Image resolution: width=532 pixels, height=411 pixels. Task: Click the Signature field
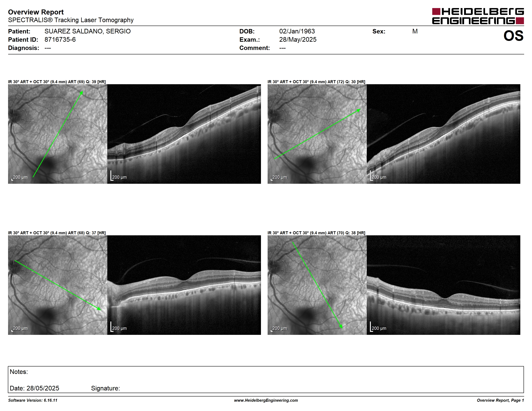pyautogui.click(x=105, y=388)
